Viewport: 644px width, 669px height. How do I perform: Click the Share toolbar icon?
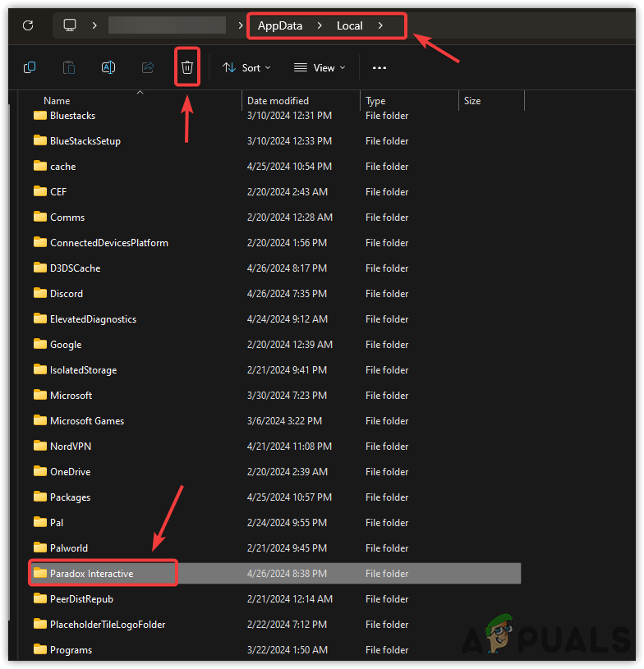[x=148, y=67]
